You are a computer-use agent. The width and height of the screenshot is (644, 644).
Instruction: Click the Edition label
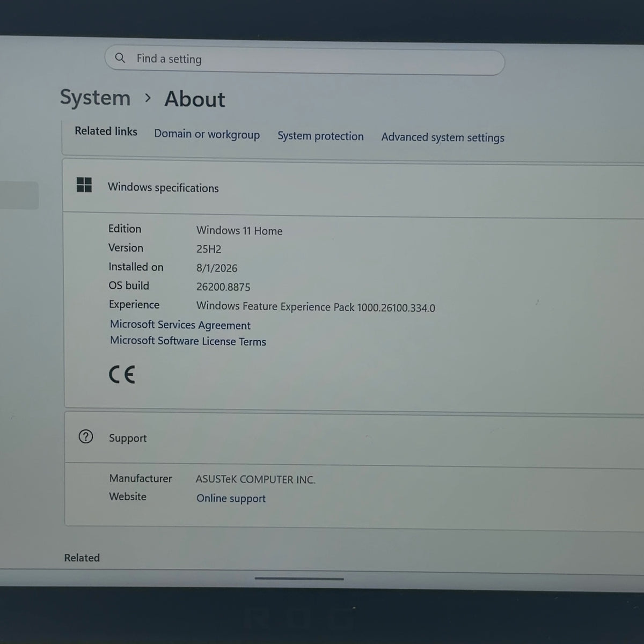(125, 229)
